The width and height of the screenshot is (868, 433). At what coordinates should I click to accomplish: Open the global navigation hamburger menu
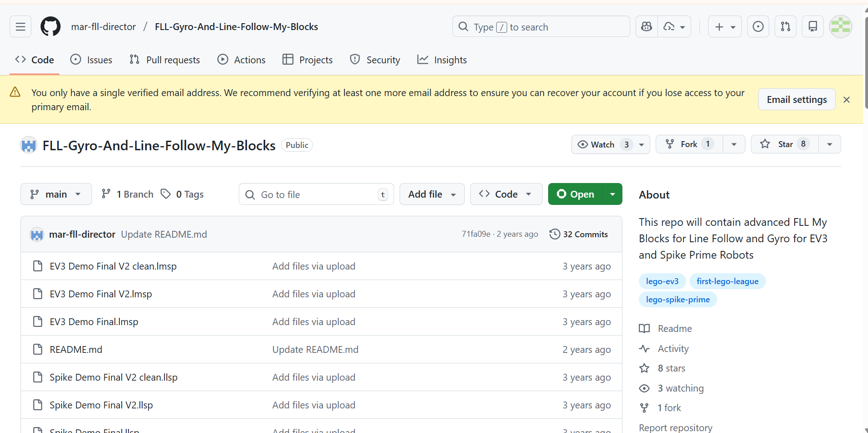coord(20,26)
